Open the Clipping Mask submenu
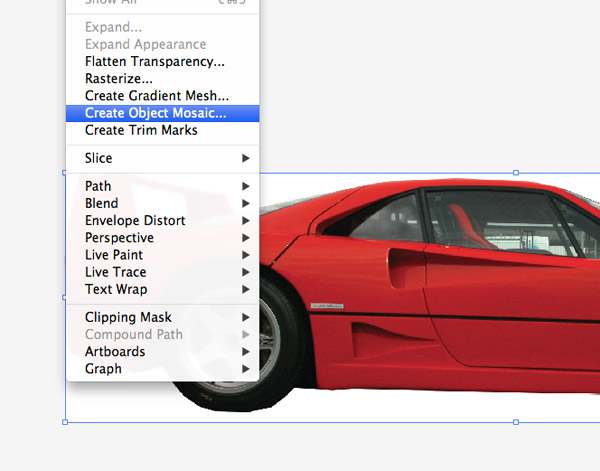 click(128, 317)
